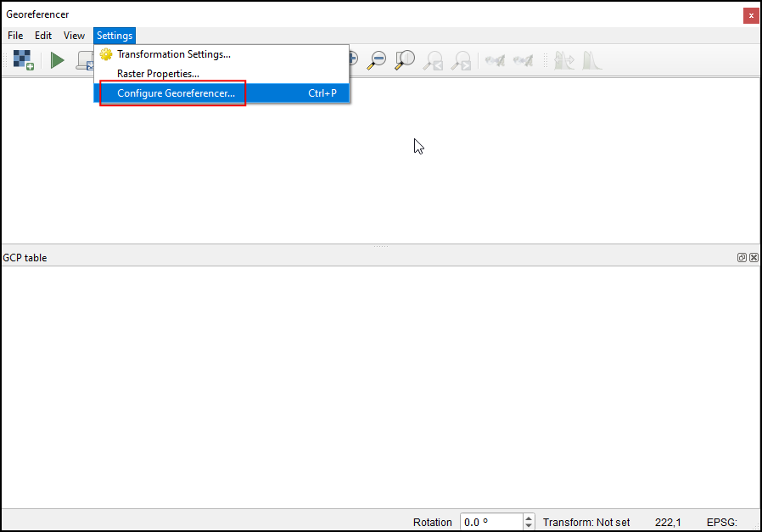Click the Zoom to Layer icon
The image size is (762, 532).
coord(406,60)
